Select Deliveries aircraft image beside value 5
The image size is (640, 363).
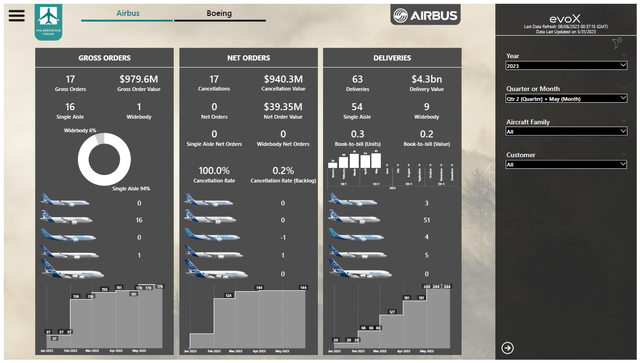(x=358, y=252)
